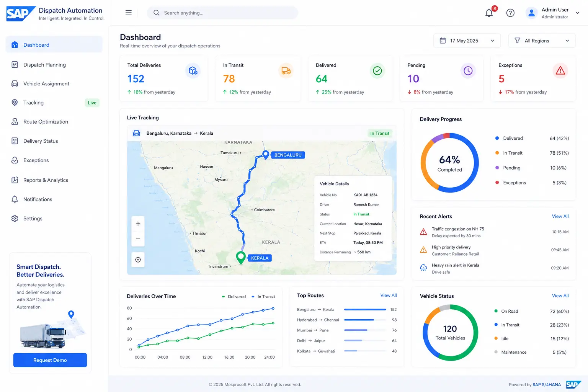
Task: Click the Request Demo button
Action: [x=50, y=360]
